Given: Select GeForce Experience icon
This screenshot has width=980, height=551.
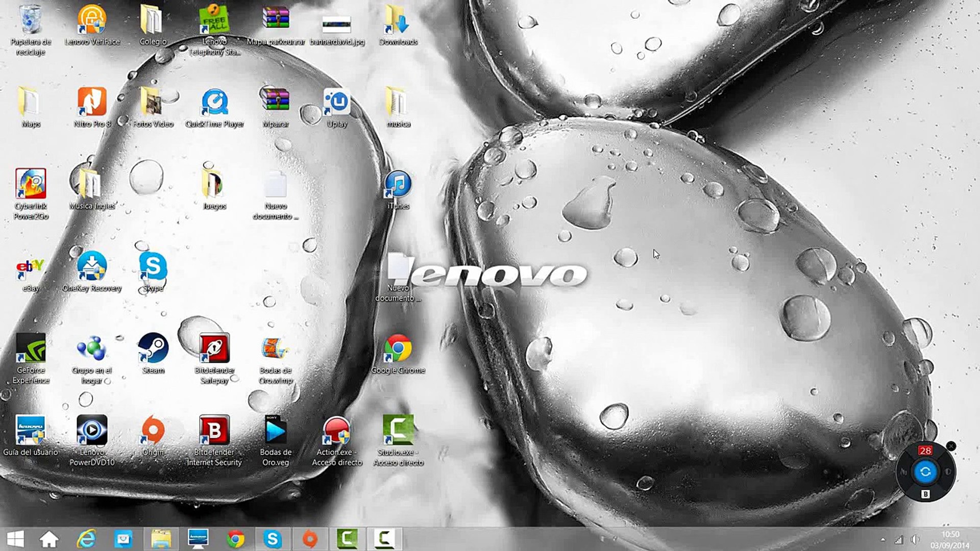Looking at the screenshot, I should [31, 349].
